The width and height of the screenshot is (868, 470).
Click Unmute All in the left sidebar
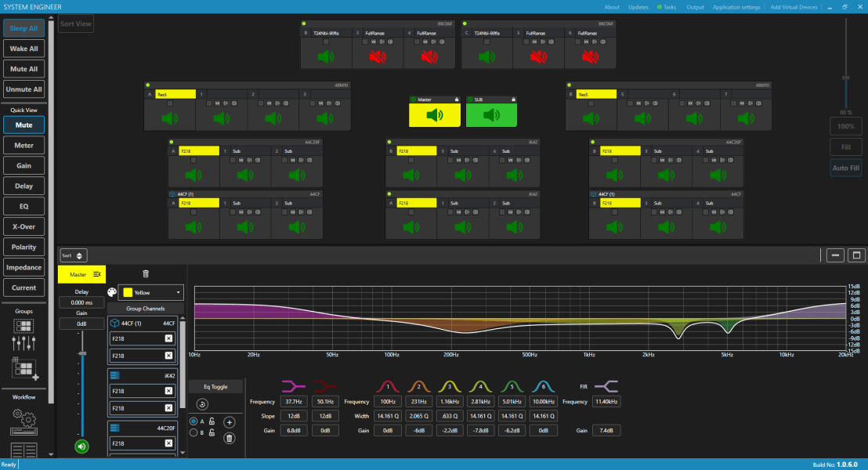coord(24,89)
